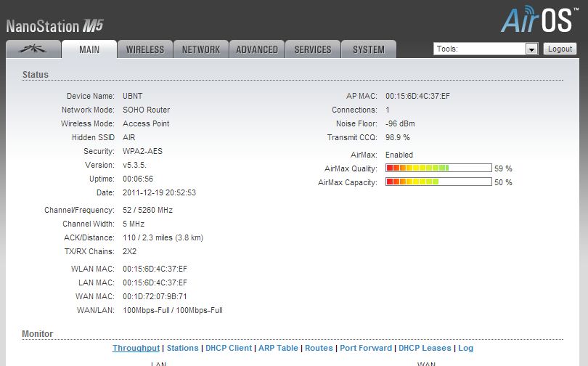The image size is (588, 366).
Task: Click the Status section heading
Action: pos(36,75)
